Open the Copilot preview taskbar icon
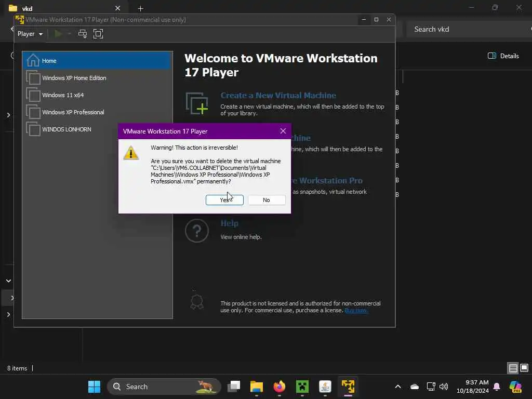The image size is (532, 399). (x=515, y=387)
